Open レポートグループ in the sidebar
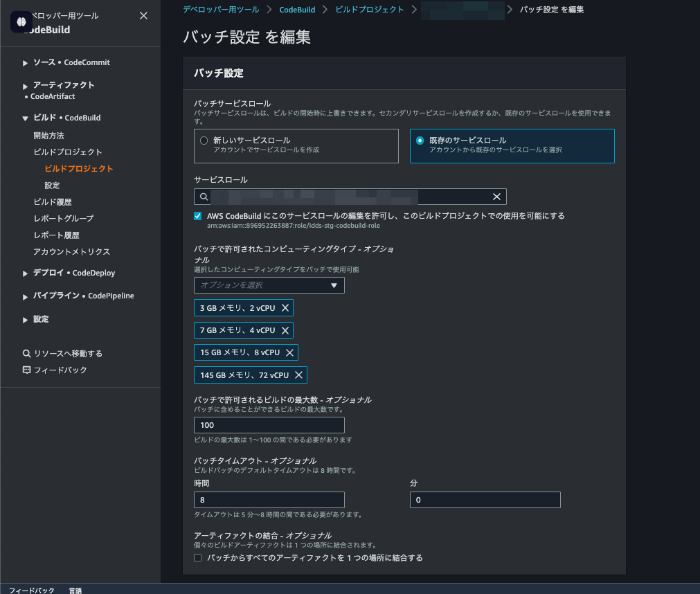 [64, 219]
